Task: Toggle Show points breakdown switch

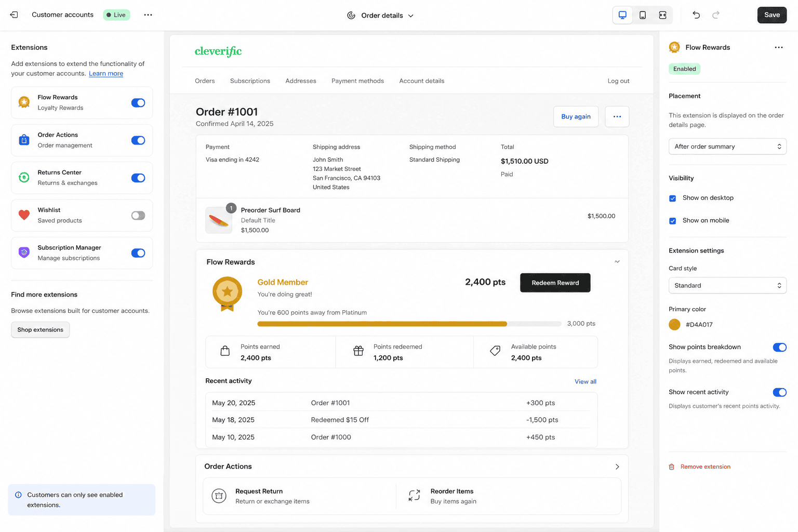Action: [x=779, y=347]
